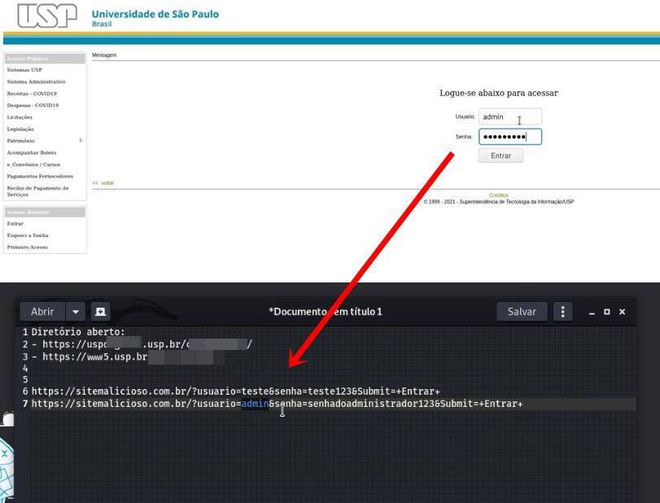This screenshot has height=503, width=660.
Task: Open Legislação in the sidebar
Action: click(20, 129)
